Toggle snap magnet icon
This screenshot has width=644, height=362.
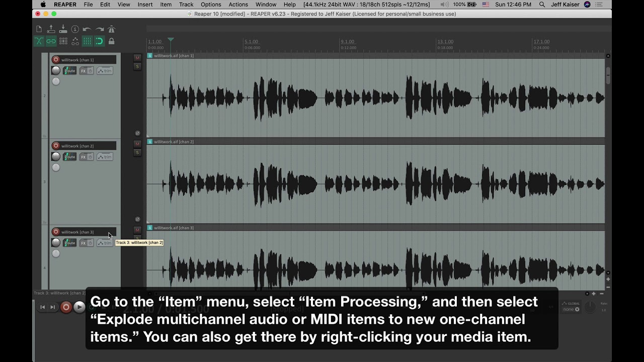(x=100, y=41)
